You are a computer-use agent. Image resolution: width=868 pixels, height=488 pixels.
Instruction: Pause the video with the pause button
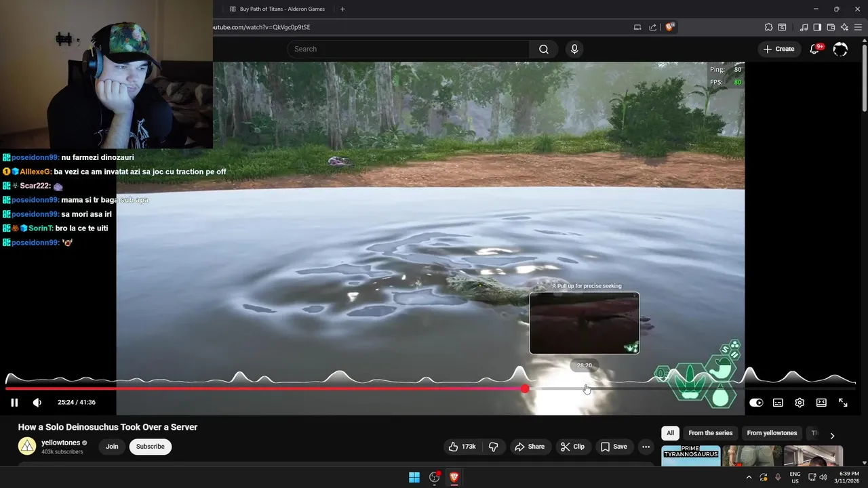(14, 403)
